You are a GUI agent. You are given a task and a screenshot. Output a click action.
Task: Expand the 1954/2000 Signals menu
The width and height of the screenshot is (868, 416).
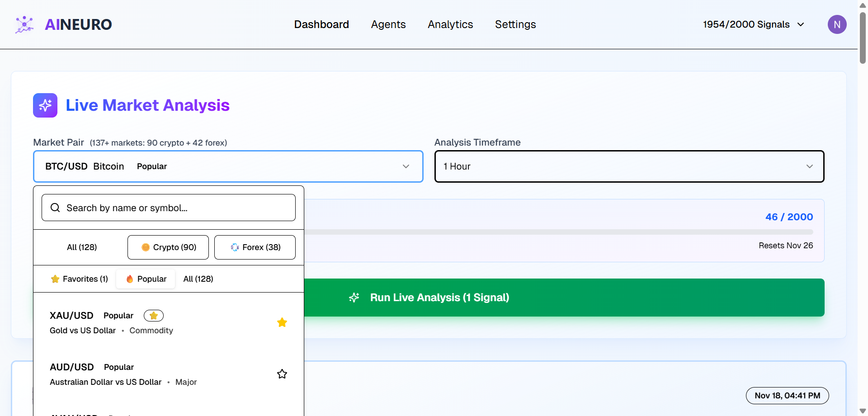click(x=753, y=24)
